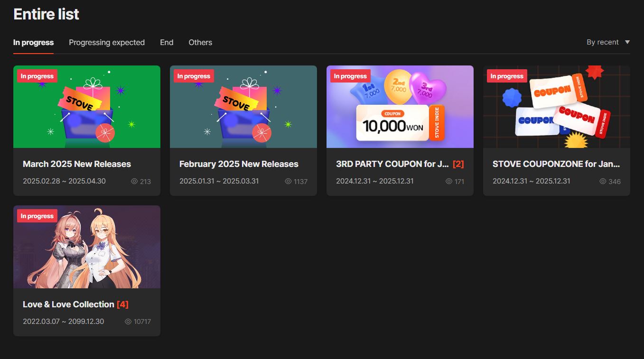This screenshot has height=359, width=644.
Task: Click the March 2025 New Releases title
Action: point(77,164)
